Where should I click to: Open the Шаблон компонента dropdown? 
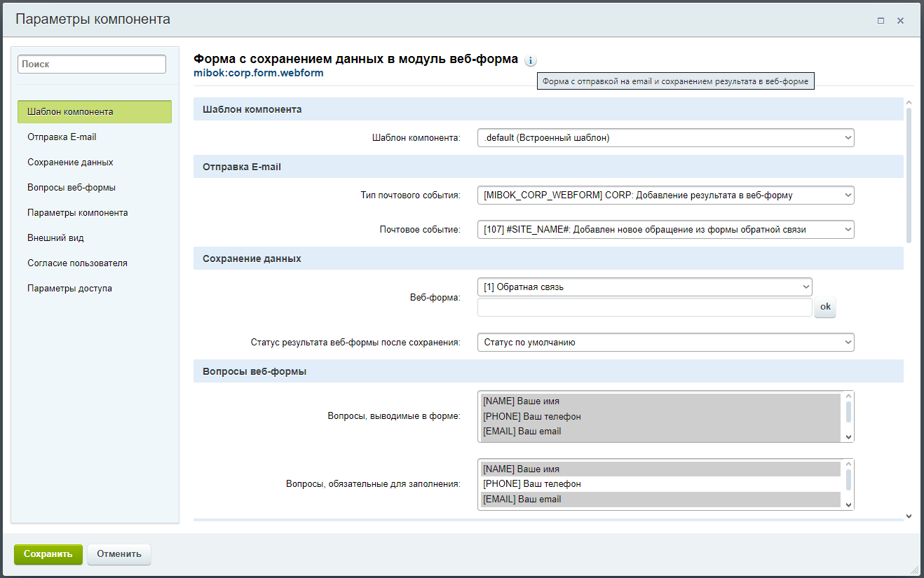(x=665, y=138)
